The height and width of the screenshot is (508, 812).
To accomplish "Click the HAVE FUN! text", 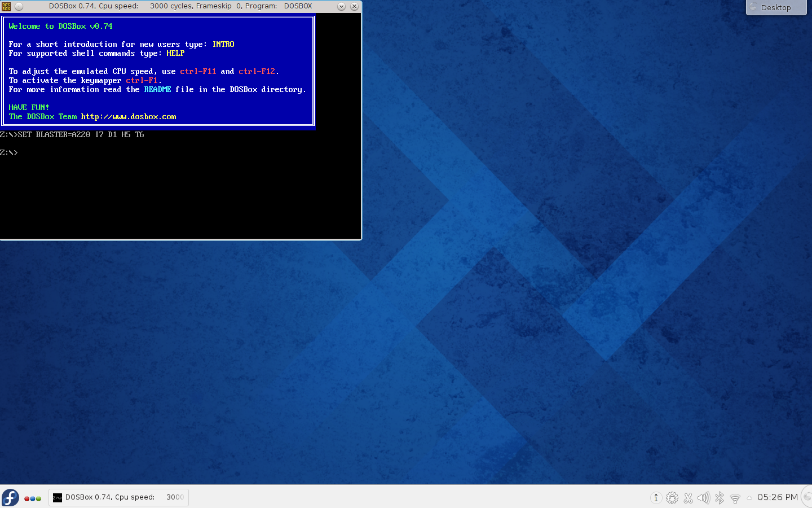I will 29,107.
